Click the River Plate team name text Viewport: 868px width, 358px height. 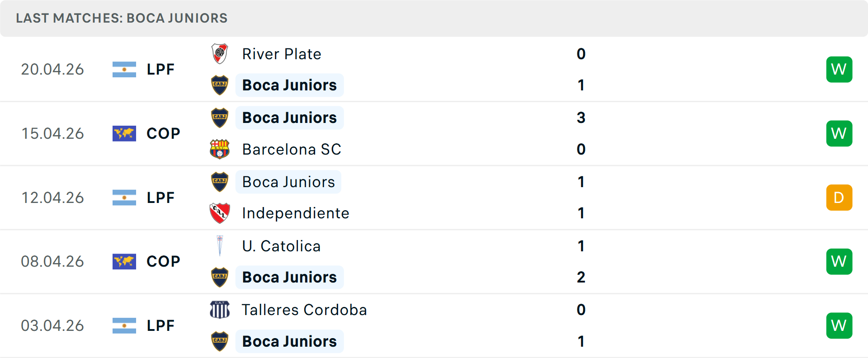click(x=282, y=53)
